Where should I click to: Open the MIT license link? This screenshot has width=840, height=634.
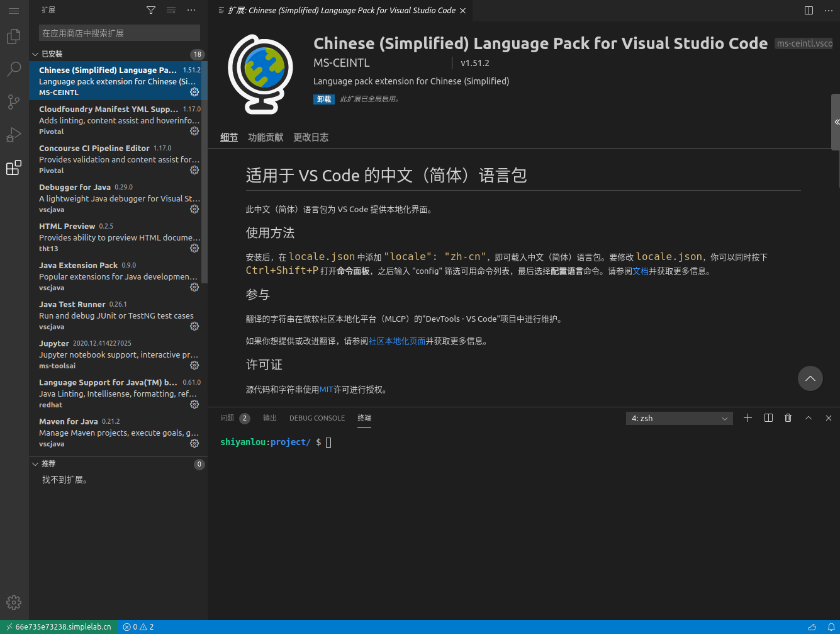click(x=326, y=390)
